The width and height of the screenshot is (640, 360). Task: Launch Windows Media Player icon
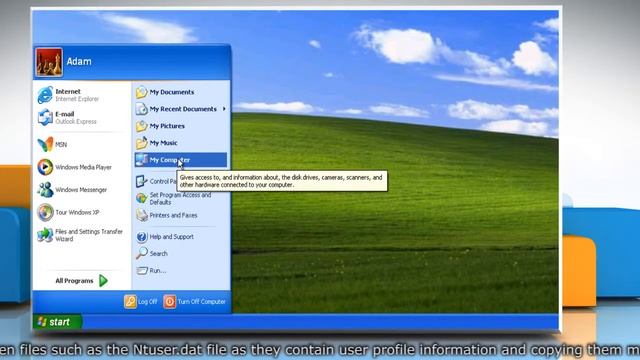tap(45, 167)
